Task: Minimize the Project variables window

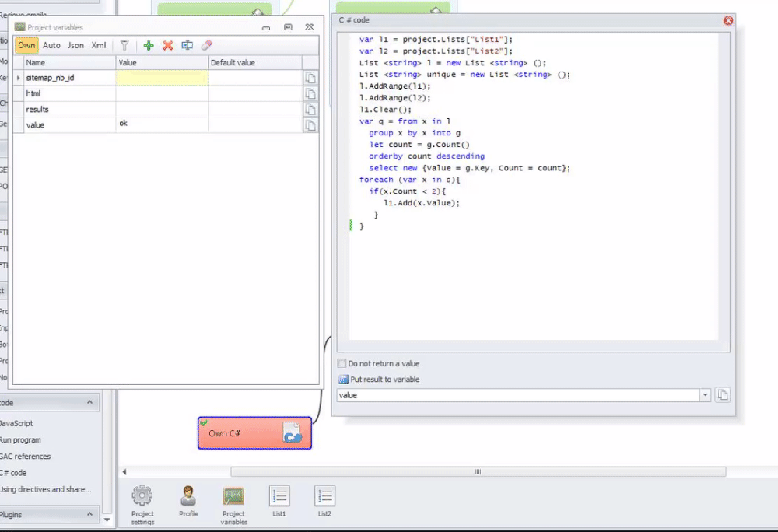Action: click(x=266, y=28)
